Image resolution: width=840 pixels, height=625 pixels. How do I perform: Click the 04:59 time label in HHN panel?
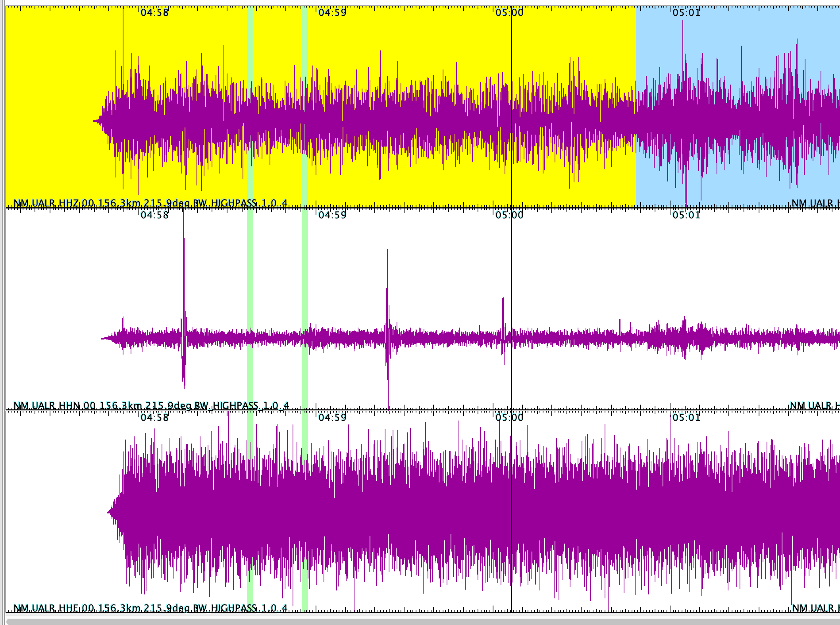332,215
